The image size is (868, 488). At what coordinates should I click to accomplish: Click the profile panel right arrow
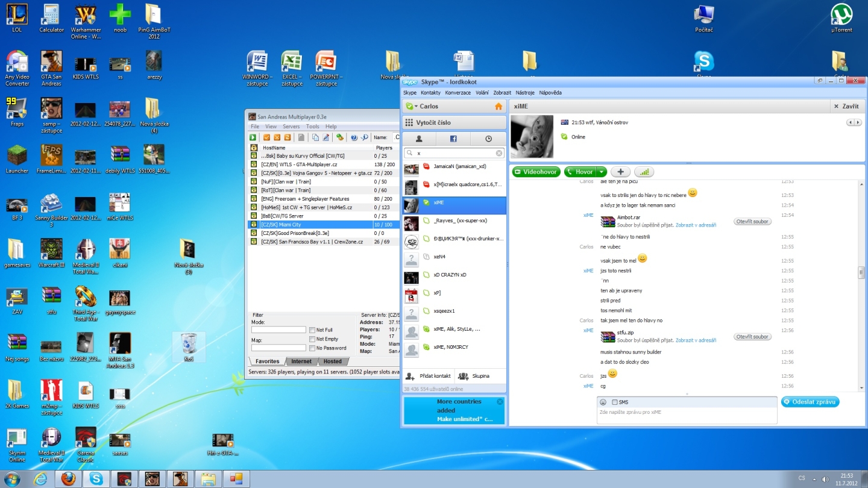pos(858,122)
